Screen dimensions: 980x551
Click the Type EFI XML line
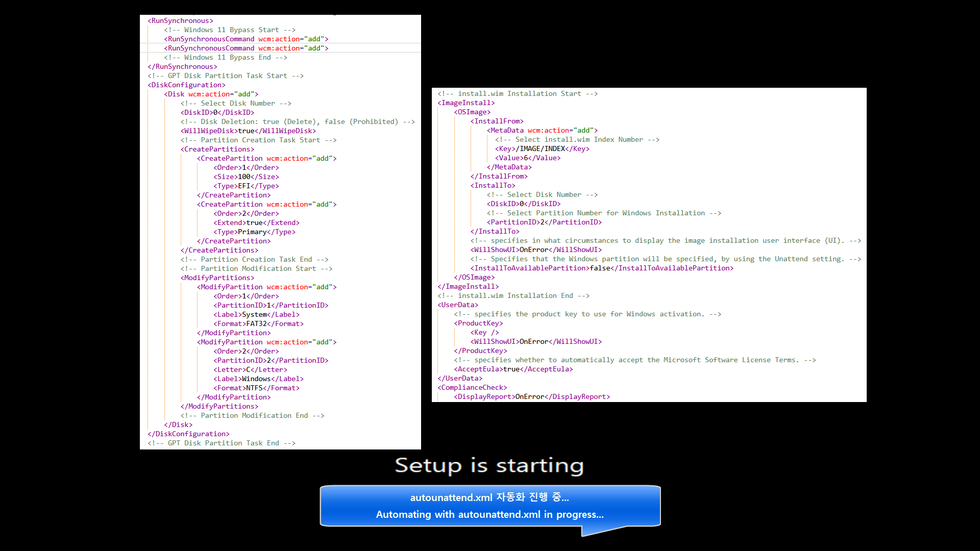click(x=246, y=186)
